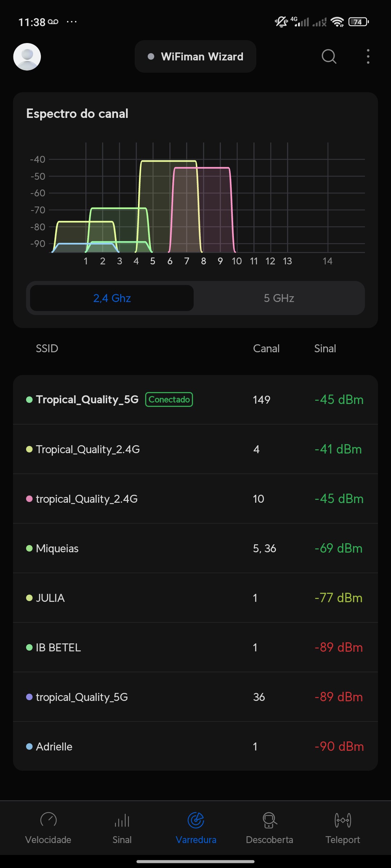The width and height of the screenshot is (391, 868).
Task: Open the Miqueias network entry
Action: (x=195, y=548)
